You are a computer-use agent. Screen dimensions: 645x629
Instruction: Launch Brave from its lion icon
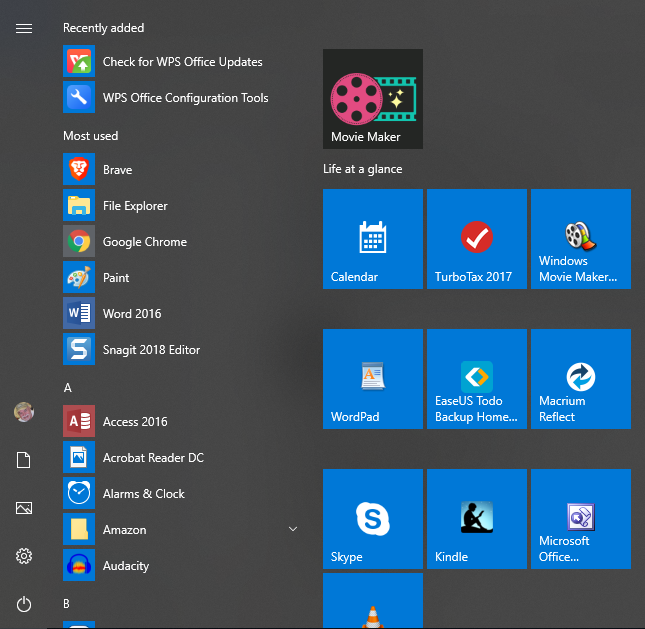[79, 169]
